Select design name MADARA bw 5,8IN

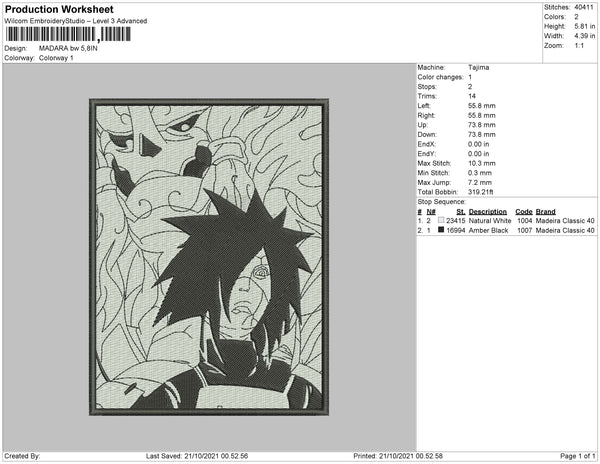[x=68, y=48]
